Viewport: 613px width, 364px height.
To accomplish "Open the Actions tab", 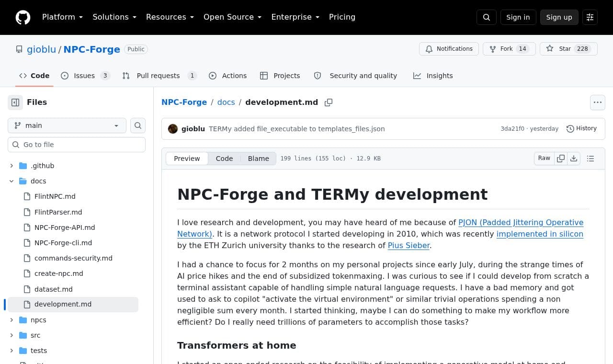I will pyautogui.click(x=228, y=76).
